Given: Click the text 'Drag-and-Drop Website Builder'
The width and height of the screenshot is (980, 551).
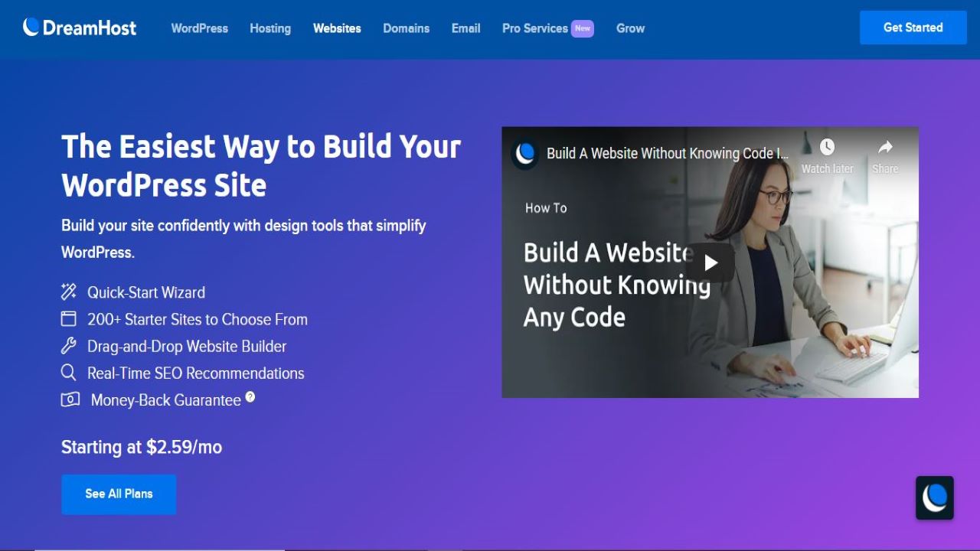Looking at the screenshot, I should 187,346.
